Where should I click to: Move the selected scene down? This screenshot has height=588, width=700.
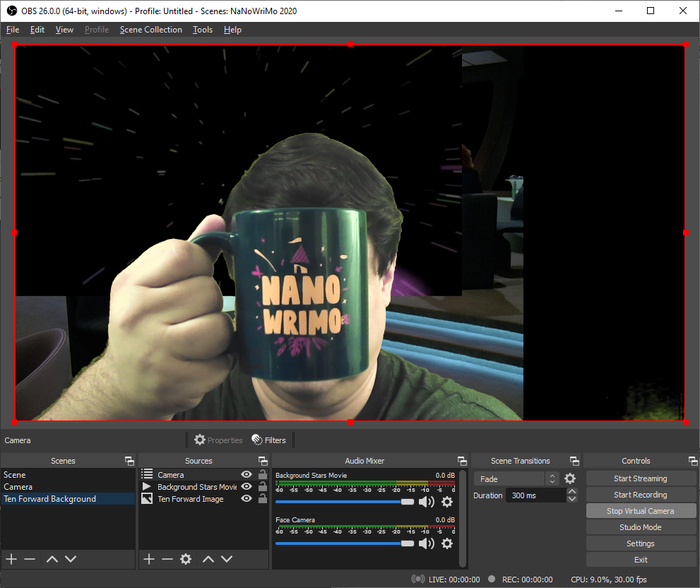tap(71, 559)
